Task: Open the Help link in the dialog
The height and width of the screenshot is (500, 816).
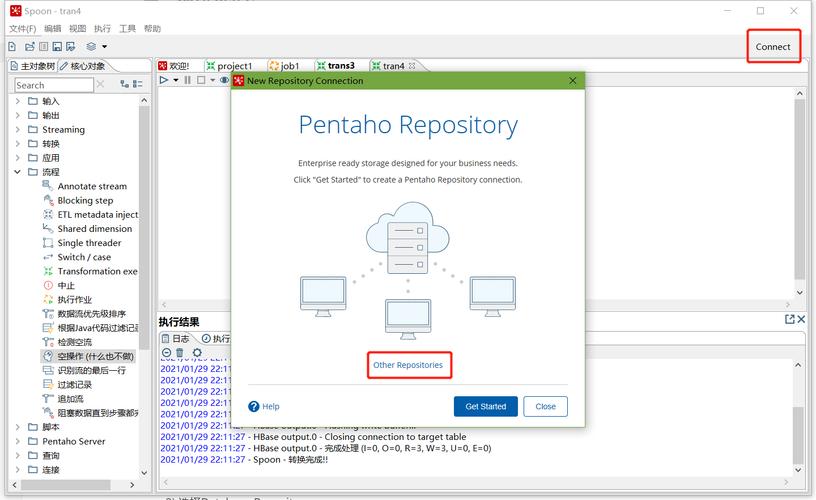Action: pos(264,406)
